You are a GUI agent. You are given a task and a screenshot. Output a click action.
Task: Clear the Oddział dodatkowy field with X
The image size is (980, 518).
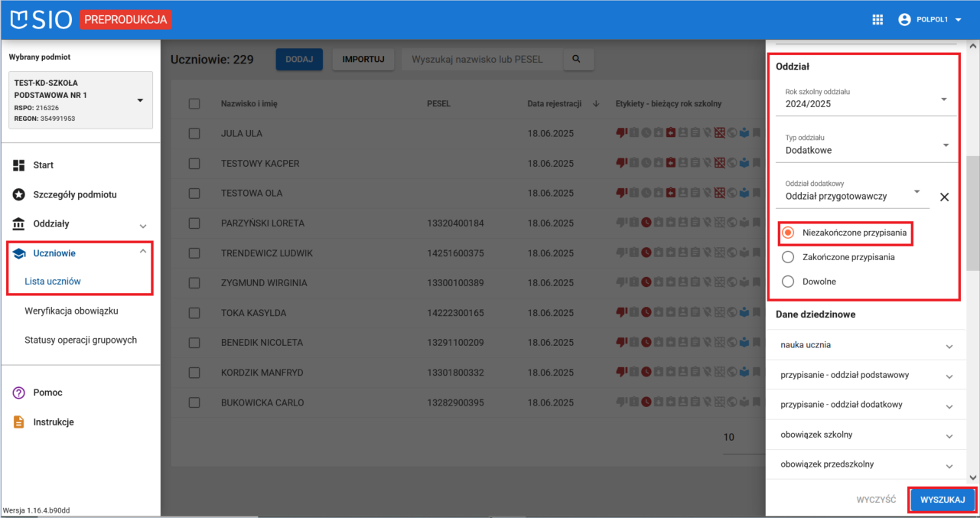click(944, 197)
